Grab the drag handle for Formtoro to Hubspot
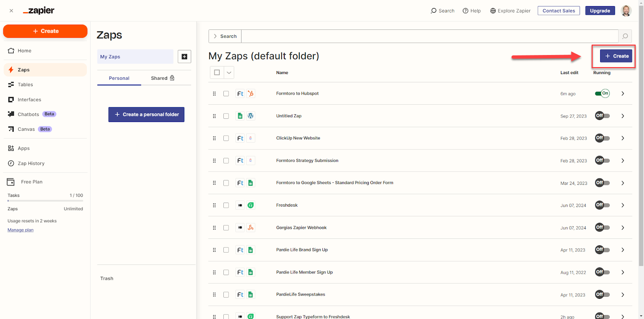Image resolution: width=644 pixels, height=319 pixels. click(214, 93)
